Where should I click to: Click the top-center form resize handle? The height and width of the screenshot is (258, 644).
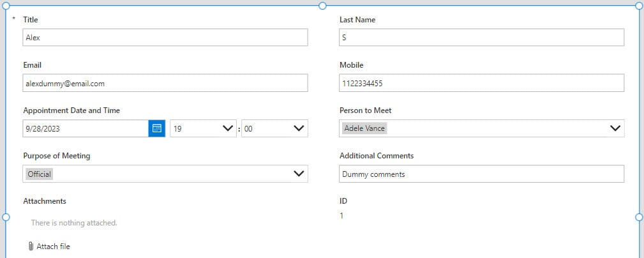pyautogui.click(x=322, y=5)
